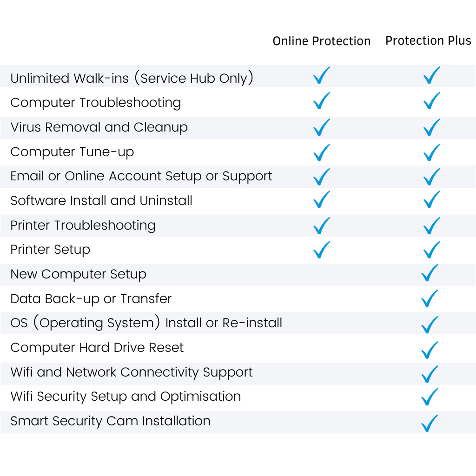Click Online Protection checkmark for Printer Troubleshooting

pyautogui.click(x=322, y=226)
